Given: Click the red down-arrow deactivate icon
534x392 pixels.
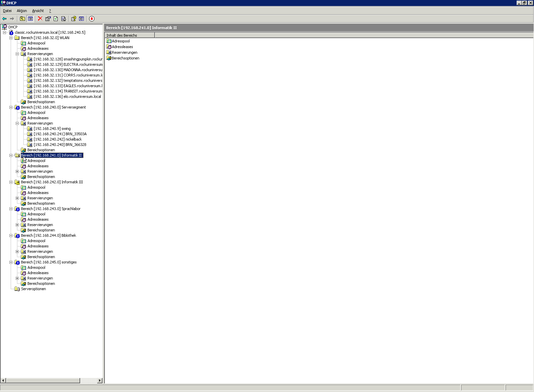Looking at the screenshot, I should [x=92, y=19].
